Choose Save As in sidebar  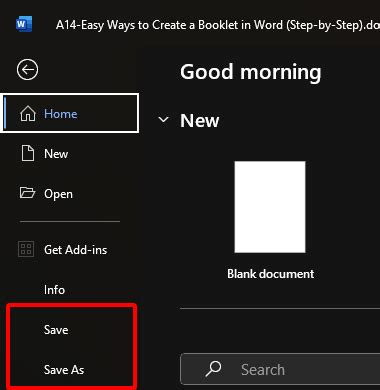coord(70,370)
